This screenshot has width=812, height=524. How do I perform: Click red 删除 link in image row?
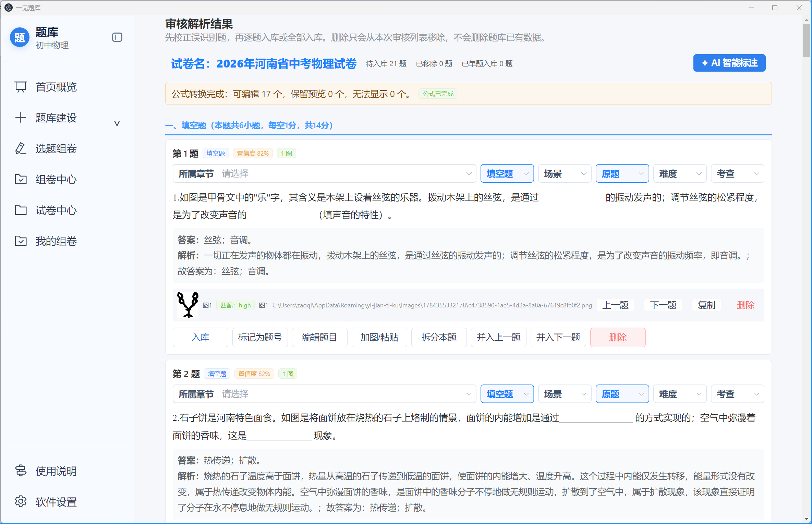point(746,305)
